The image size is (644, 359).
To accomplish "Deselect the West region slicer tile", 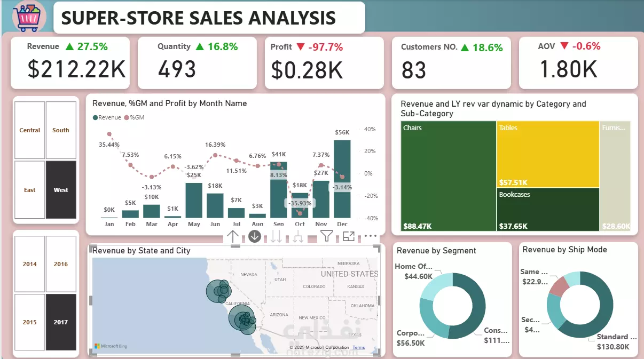I will coord(61,190).
